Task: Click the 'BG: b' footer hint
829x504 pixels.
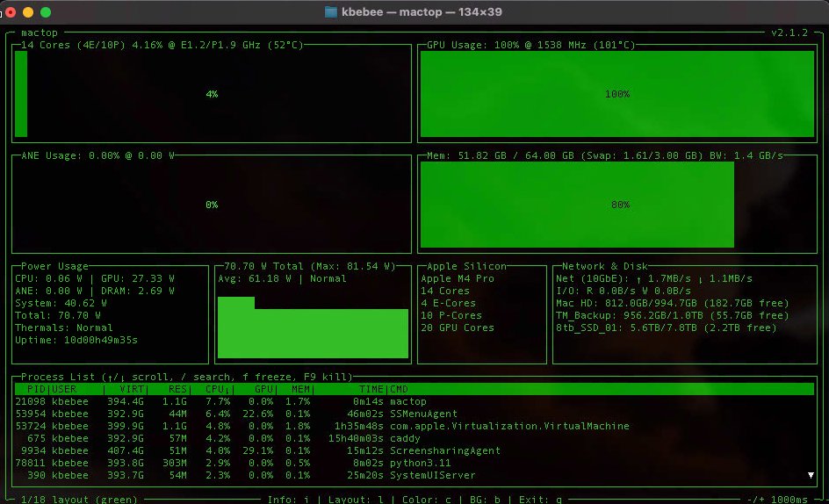Action: pos(485,500)
